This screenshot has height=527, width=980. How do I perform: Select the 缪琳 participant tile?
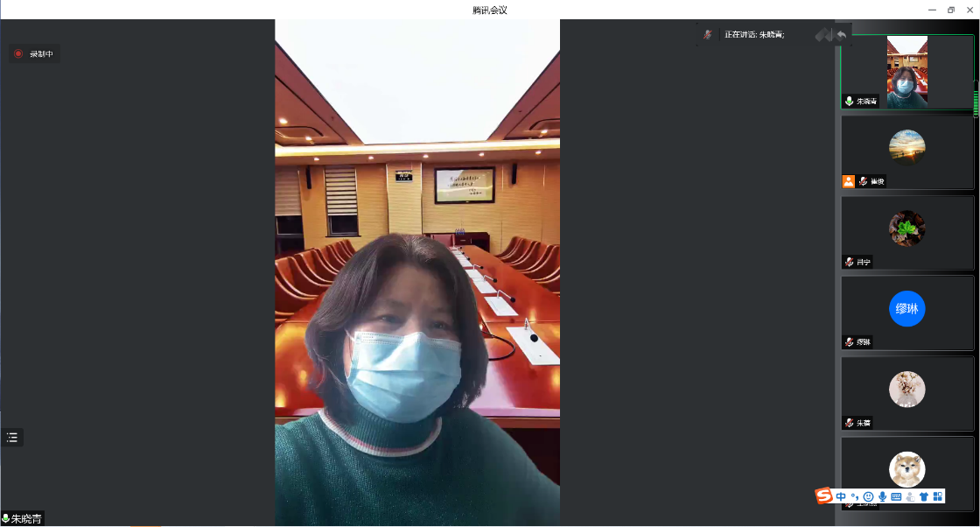tap(906, 308)
